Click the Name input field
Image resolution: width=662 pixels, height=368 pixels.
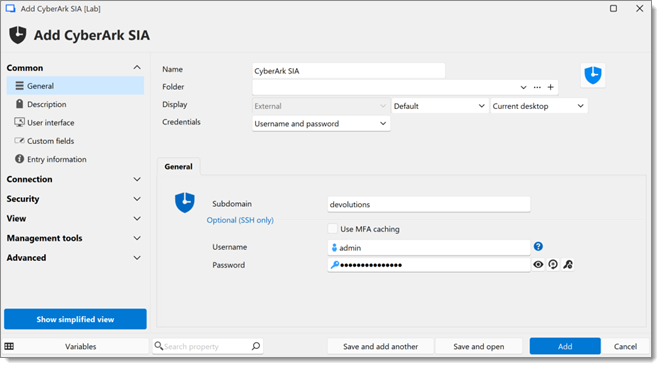pos(348,71)
